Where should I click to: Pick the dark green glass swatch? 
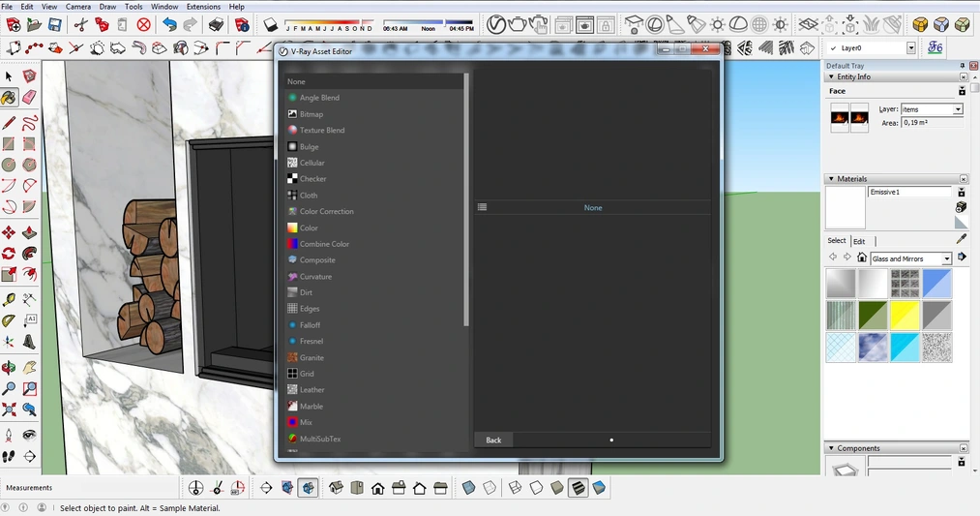coord(873,316)
